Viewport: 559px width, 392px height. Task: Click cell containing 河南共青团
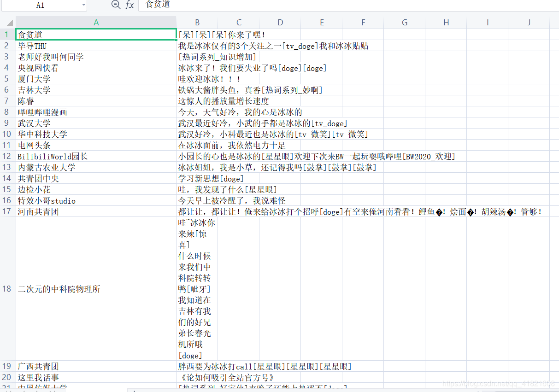click(96, 211)
